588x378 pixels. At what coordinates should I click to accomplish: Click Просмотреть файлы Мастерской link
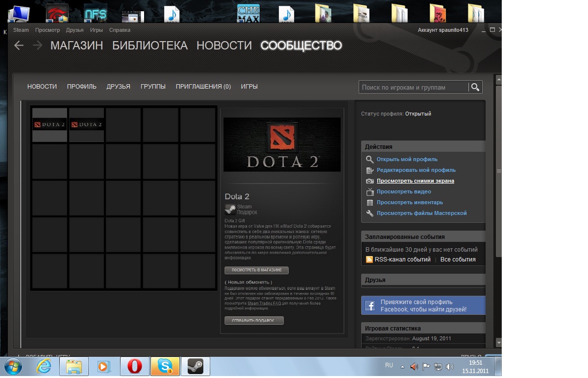pos(422,213)
